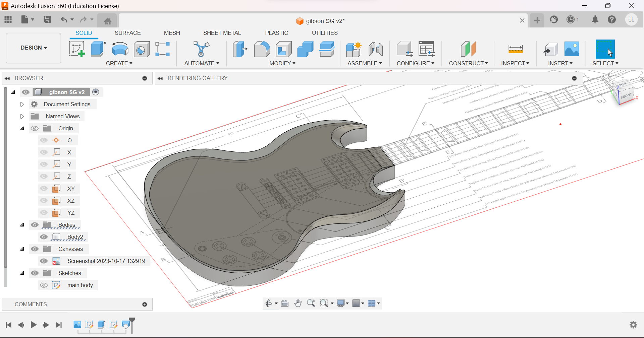
Task: Click the ViewCube FRONT face
Action: [x=626, y=96]
